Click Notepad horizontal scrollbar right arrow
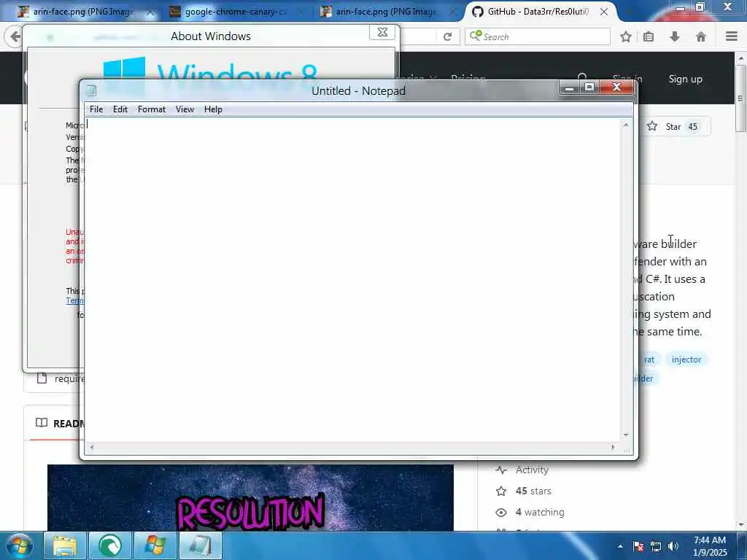The image size is (747, 560). click(613, 447)
